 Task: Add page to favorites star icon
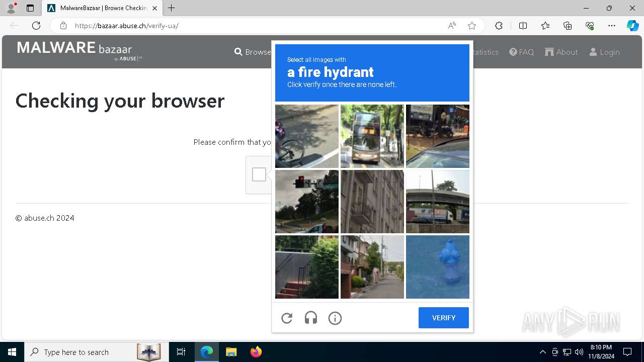coord(472,26)
